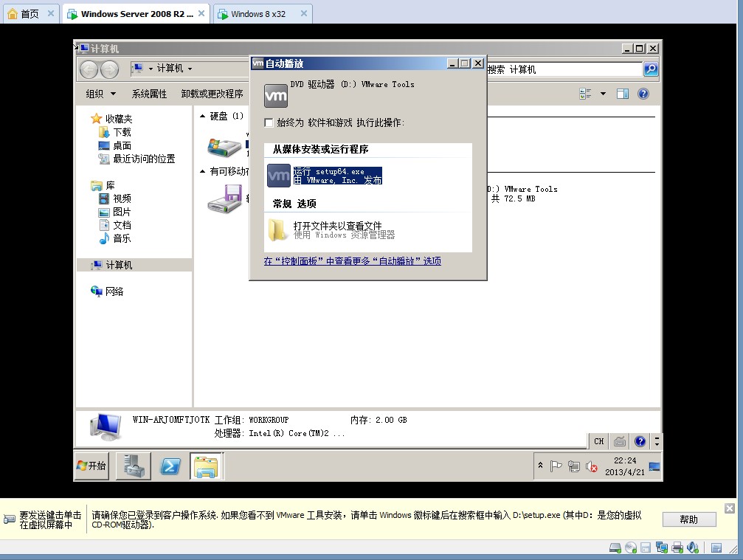The image size is (743, 560).
Task: Open 桌面 in the sidebar
Action: [x=114, y=145]
